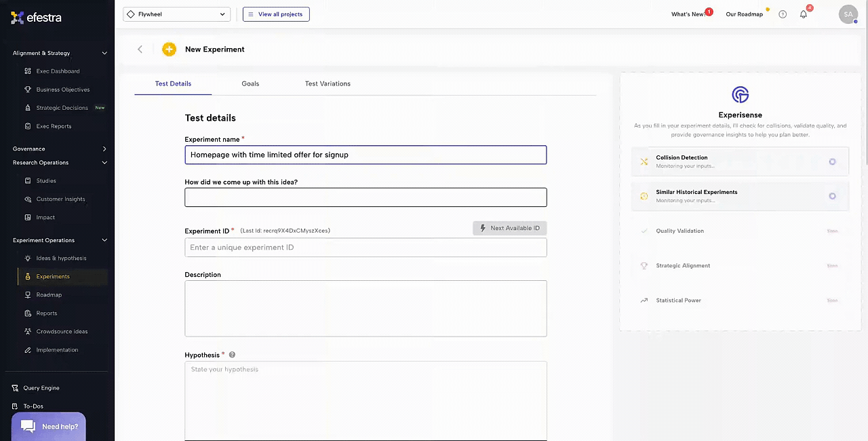Open Crowdsource ideas in the sidebar
Screen dimensions: 868x441
click(x=62, y=332)
